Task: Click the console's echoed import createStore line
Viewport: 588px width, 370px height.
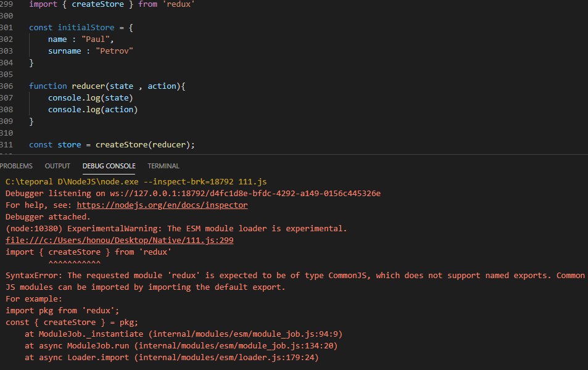Action: [88, 252]
